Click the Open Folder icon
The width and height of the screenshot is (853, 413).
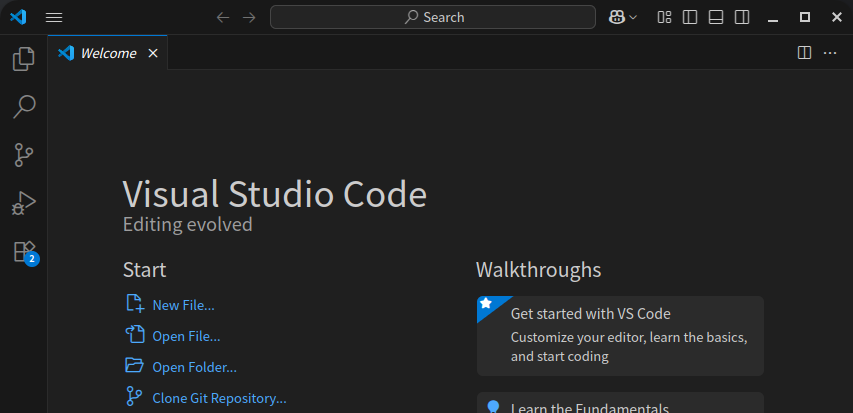[x=134, y=365]
